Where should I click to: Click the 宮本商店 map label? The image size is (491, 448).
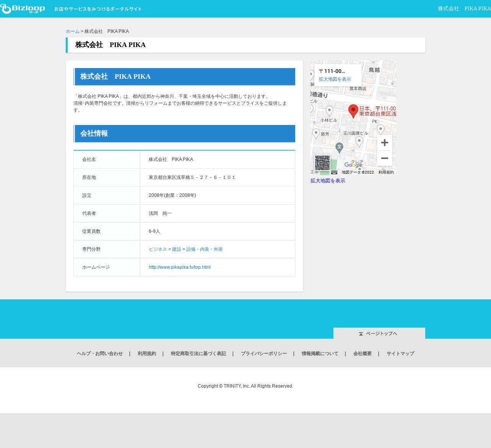point(358,89)
